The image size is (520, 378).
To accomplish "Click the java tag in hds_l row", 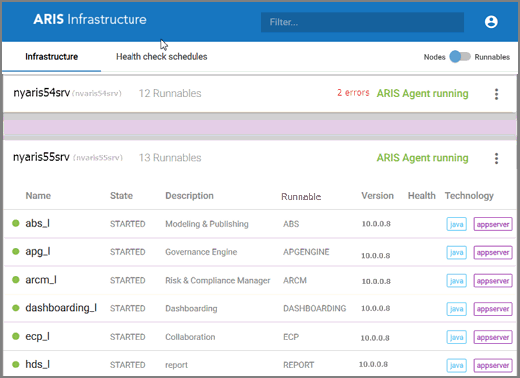I will click(x=456, y=365).
